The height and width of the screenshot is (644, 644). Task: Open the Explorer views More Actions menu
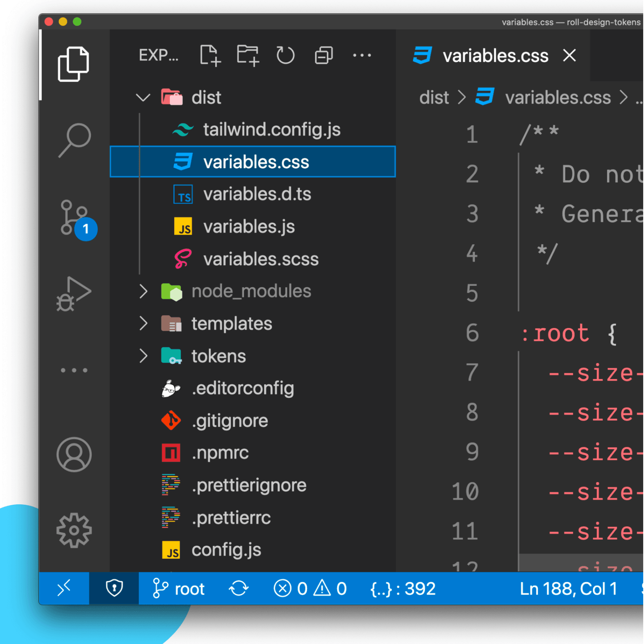click(x=361, y=55)
